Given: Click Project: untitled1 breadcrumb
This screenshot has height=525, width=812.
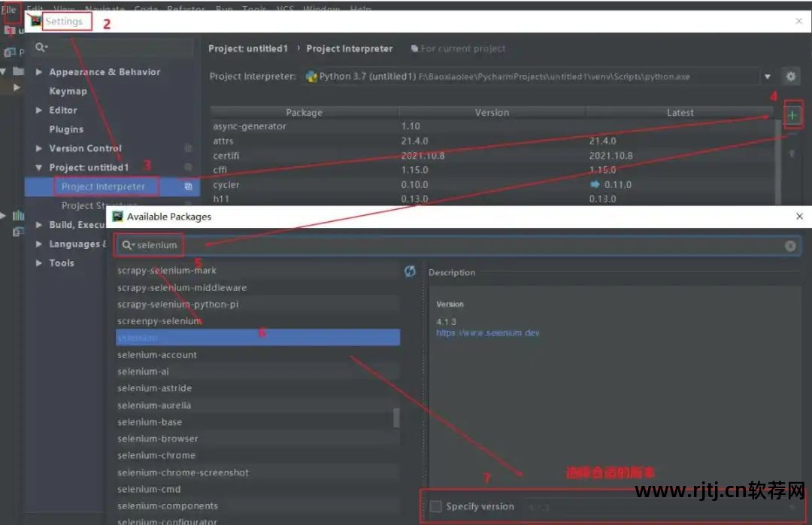Looking at the screenshot, I should click(x=247, y=49).
